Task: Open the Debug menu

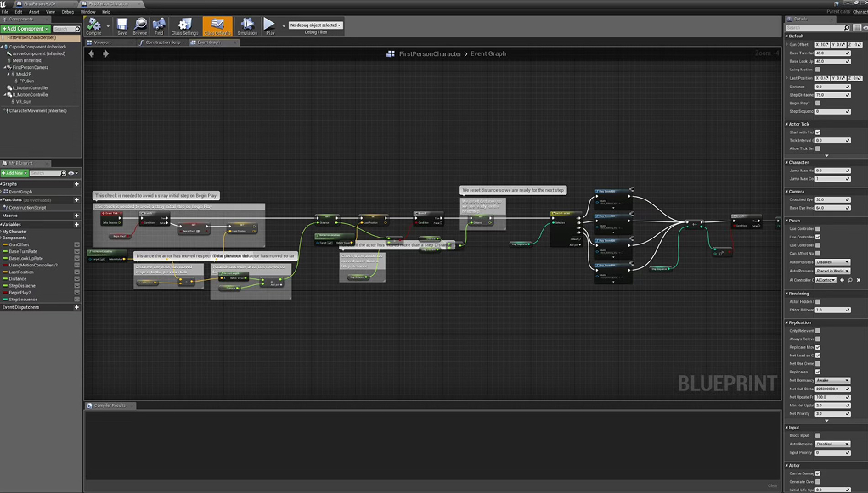Action: (68, 12)
